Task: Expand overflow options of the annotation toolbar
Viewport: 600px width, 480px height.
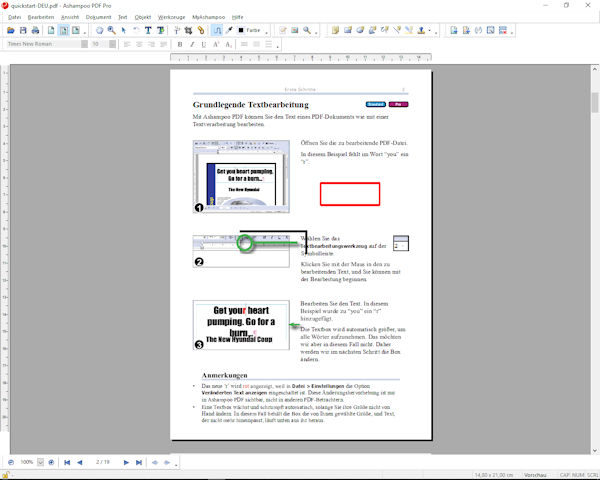Action: pyautogui.click(x=436, y=33)
